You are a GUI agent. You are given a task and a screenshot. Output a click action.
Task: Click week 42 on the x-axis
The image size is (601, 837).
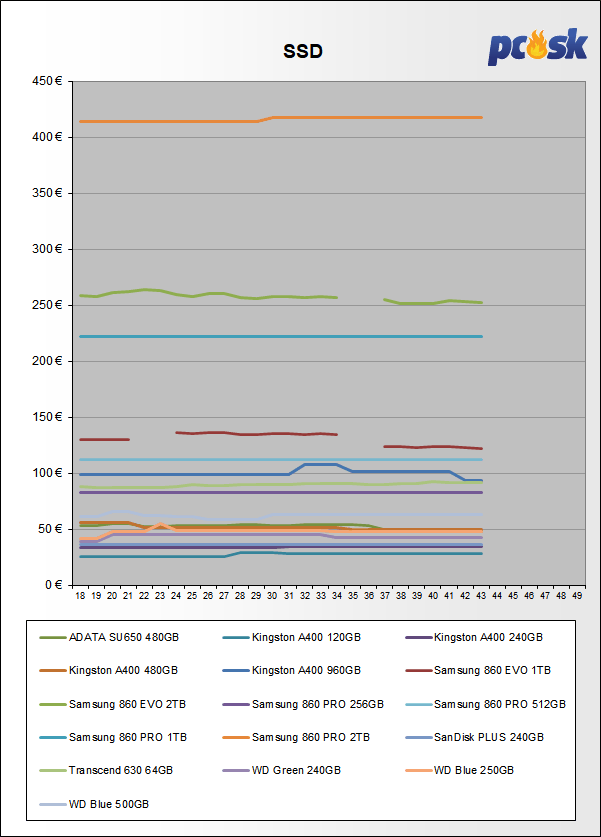pyautogui.click(x=465, y=596)
